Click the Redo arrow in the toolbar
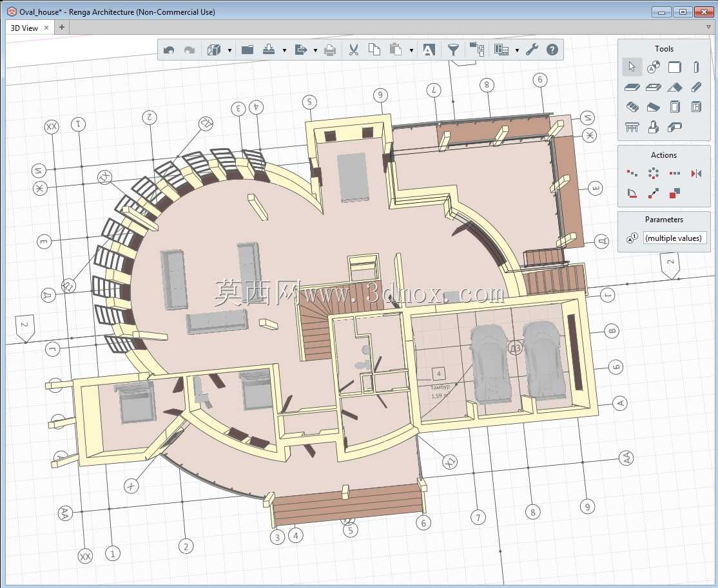Screen dimensions: 718x588 (x=189, y=50)
